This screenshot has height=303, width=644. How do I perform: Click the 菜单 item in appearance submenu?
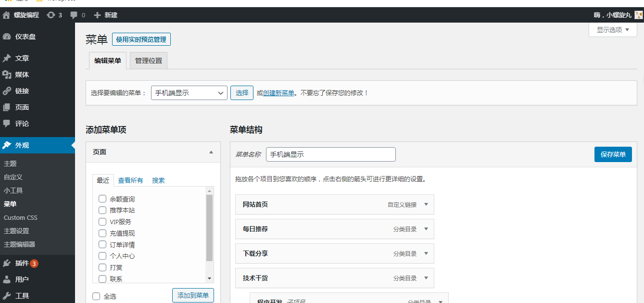[x=10, y=204]
